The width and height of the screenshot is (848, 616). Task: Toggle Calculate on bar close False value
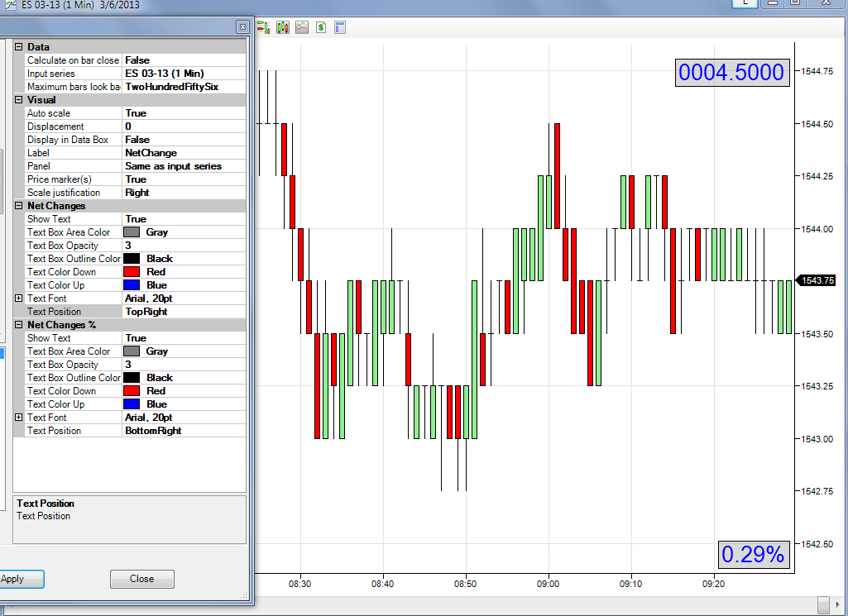click(184, 60)
